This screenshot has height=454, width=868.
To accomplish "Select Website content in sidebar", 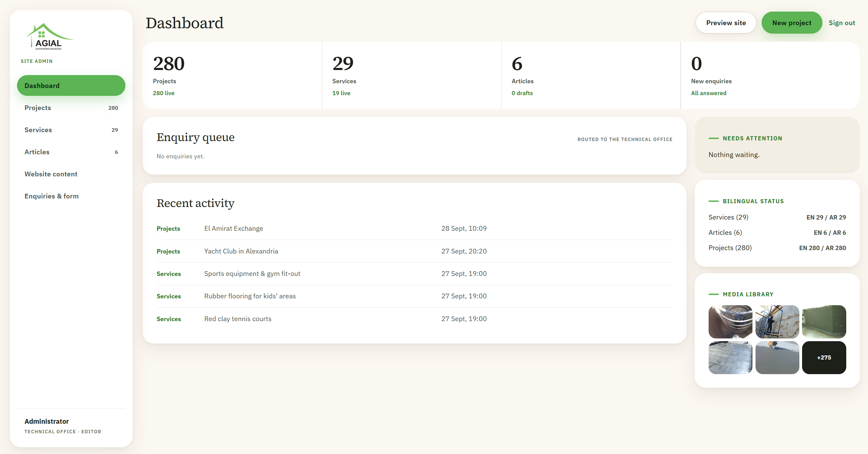I will [x=71, y=174].
